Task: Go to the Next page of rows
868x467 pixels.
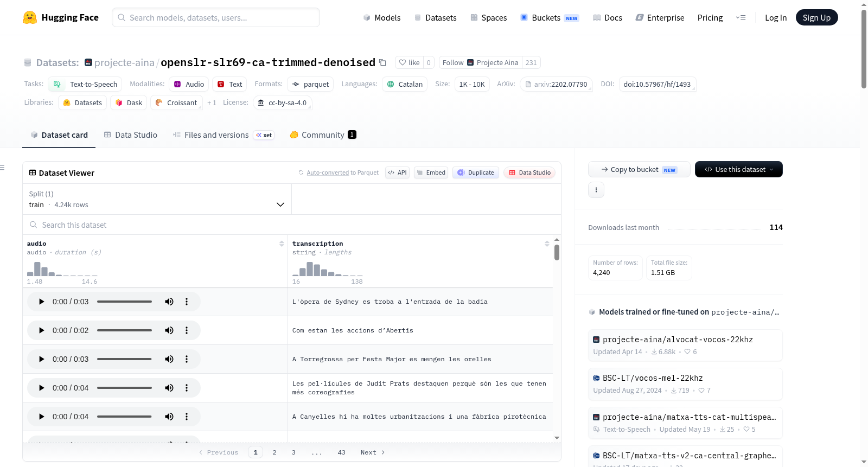Action: pos(373,452)
